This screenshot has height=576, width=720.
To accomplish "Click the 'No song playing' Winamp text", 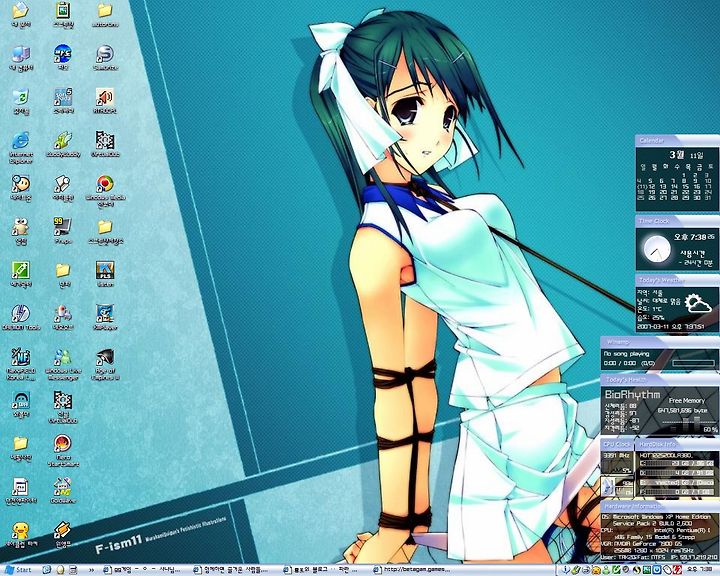I will (x=626, y=354).
